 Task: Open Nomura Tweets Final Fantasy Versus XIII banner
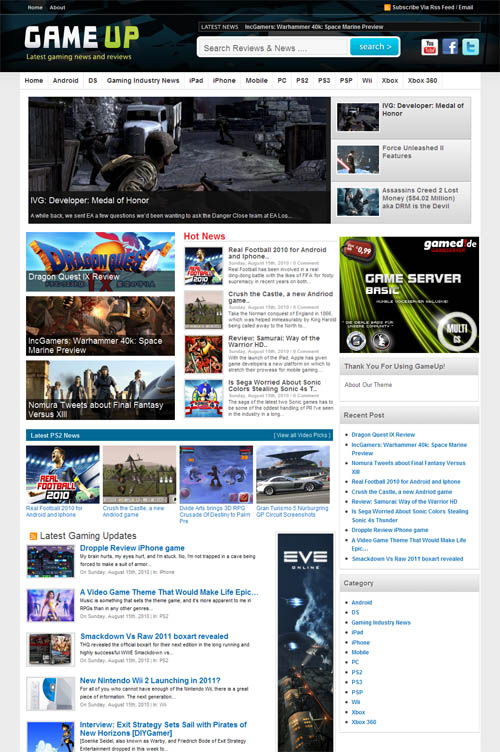(100, 390)
